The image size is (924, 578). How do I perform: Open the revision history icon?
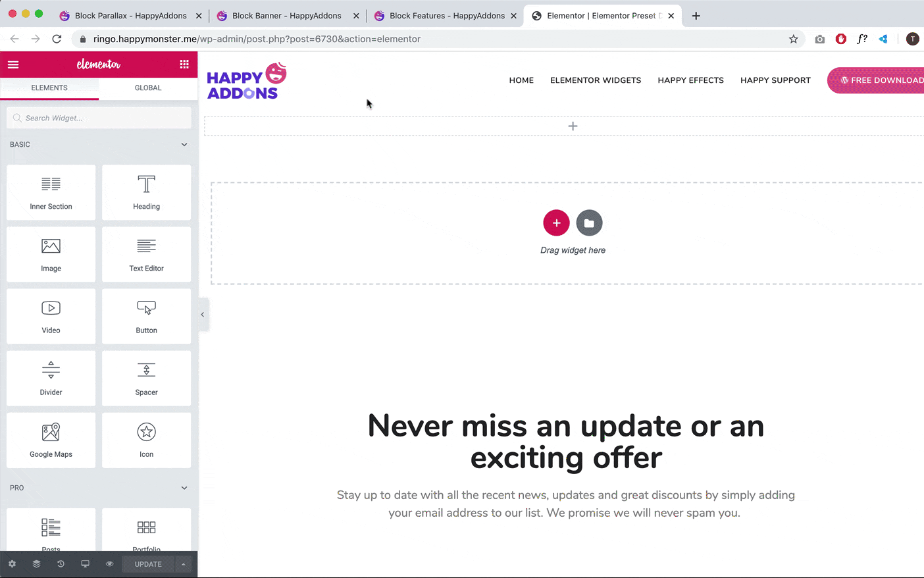pyautogui.click(x=61, y=564)
